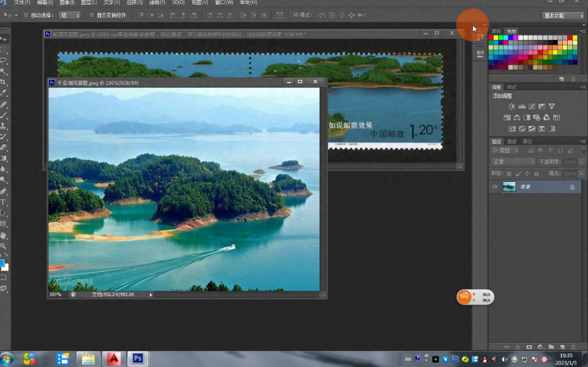Viewport: 588px width, 367px height.
Task: Click the taskbar volume speaker icon
Action: 504,360
